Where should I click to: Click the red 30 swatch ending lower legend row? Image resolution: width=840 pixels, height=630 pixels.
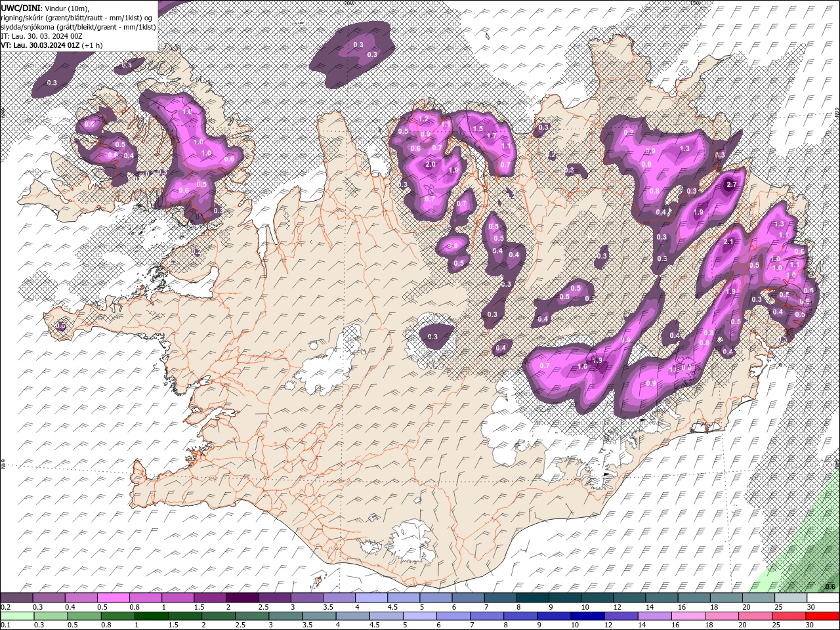tap(822, 616)
